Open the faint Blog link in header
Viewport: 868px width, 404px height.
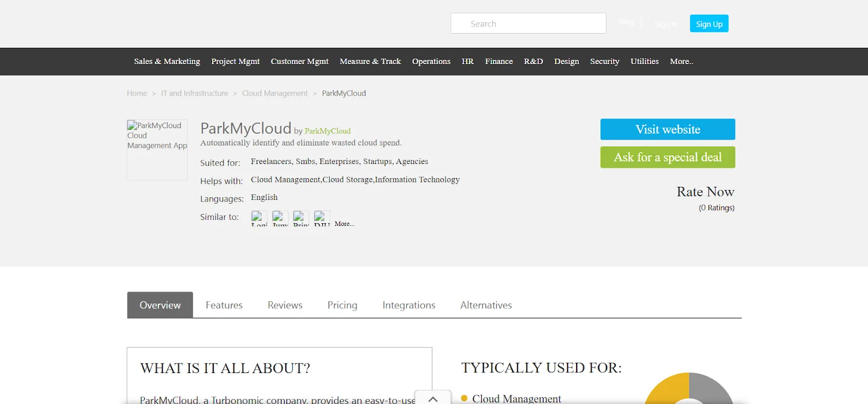pyautogui.click(x=627, y=22)
